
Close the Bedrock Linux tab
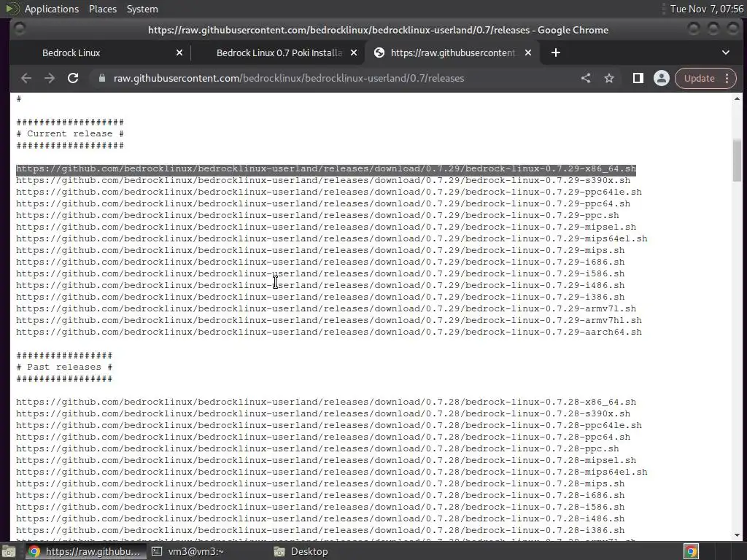(179, 52)
